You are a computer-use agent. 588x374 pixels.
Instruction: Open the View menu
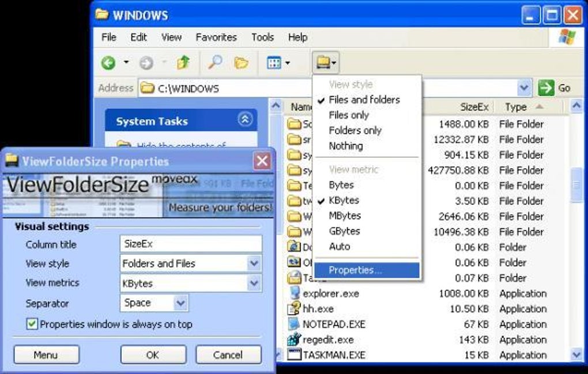(x=171, y=37)
